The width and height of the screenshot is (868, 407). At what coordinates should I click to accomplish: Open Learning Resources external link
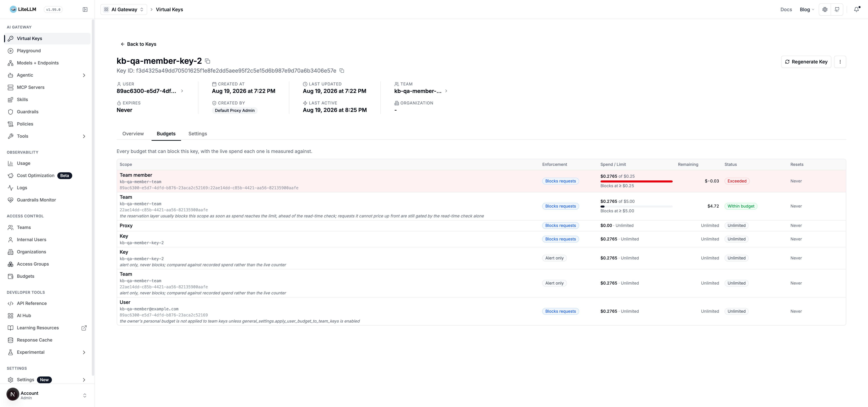tap(47, 328)
